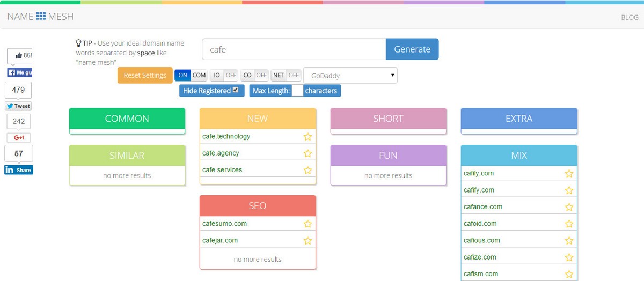This screenshot has width=644, height=281.
Task: Mark cafejar.com as favorite
Action: point(308,241)
